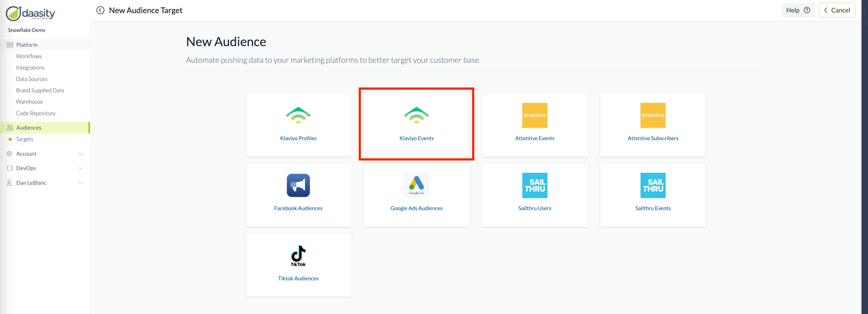Select the Klaviyo Events logo icon

click(x=416, y=115)
